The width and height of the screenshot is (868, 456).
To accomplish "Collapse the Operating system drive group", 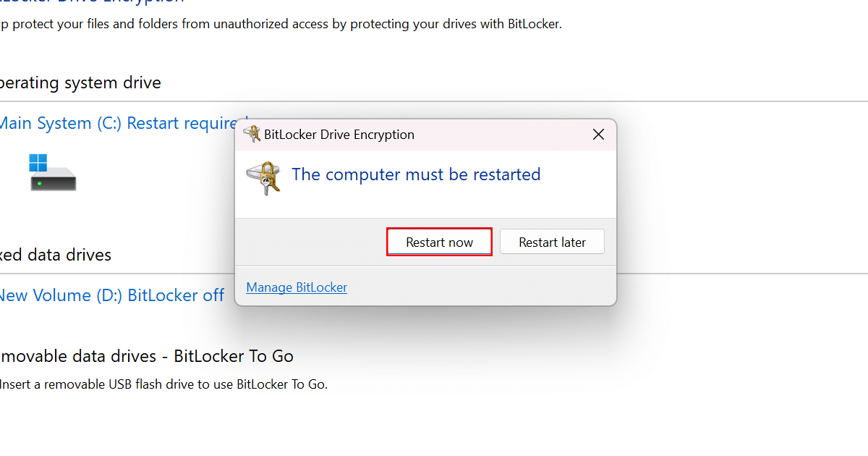I will coord(80,82).
